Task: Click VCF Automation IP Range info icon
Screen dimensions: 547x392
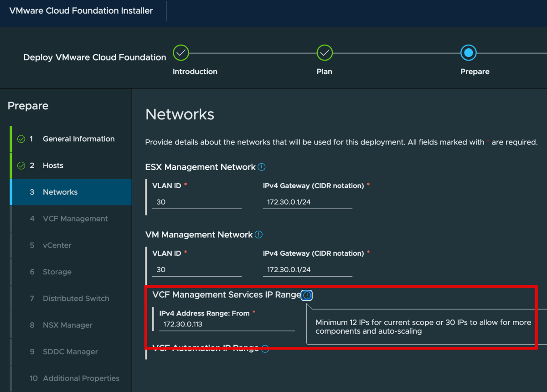Action: [265, 349]
